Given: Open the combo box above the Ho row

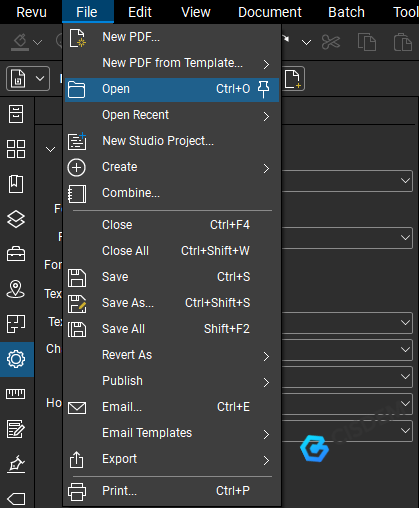Looking at the screenshot, I should 347,377.
